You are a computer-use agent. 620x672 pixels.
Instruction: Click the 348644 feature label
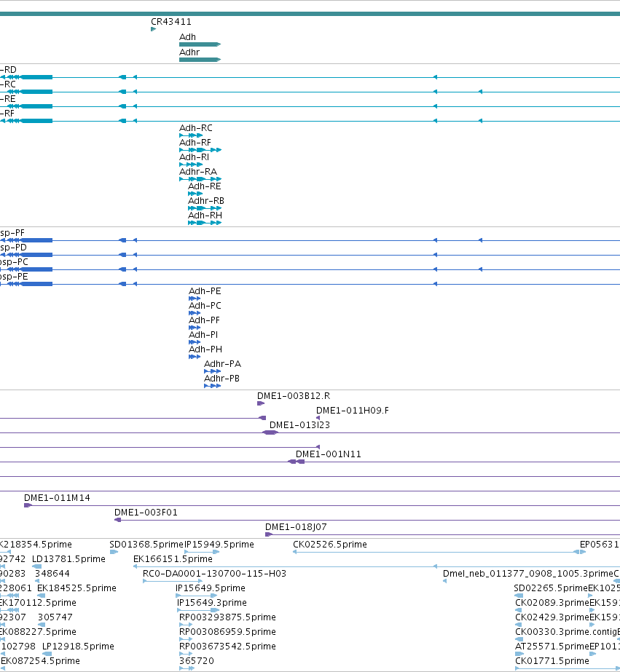tap(52, 574)
